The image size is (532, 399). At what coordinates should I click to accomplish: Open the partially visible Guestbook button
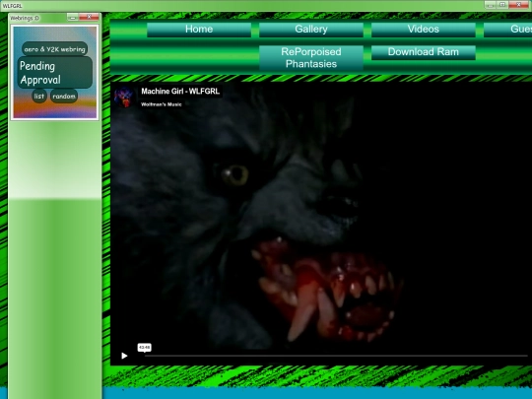tap(508, 30)
